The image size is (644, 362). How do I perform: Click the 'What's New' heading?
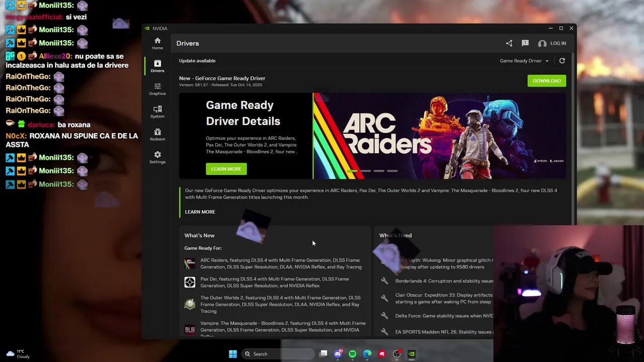point(199,235)
